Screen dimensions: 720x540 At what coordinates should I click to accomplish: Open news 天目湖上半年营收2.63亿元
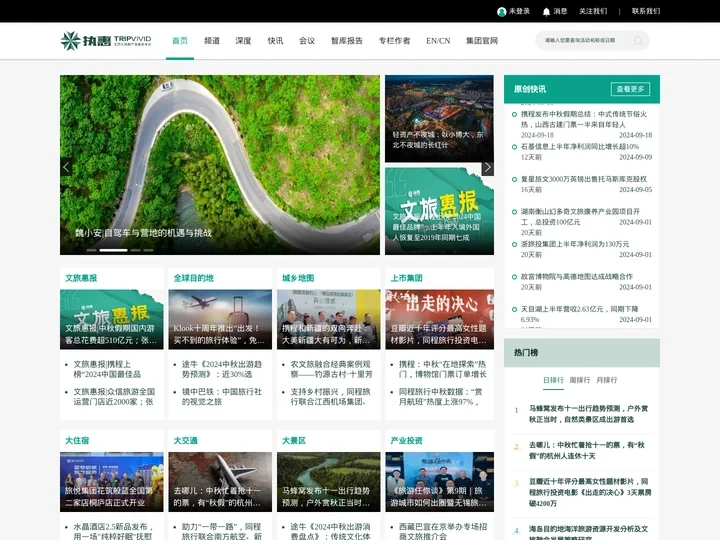pyautogui.click(x=579, y=314)
